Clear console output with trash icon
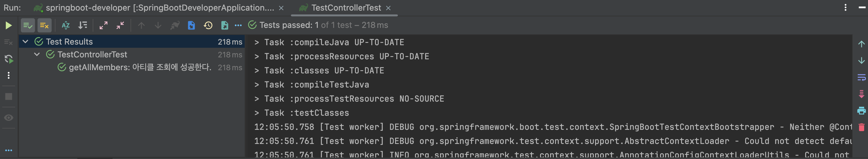This screenshot has height=159, width=868. pos(861,127)
